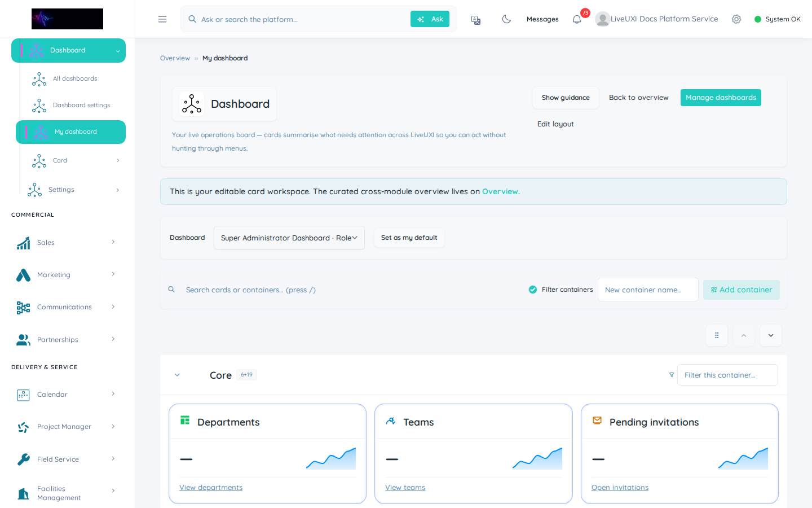
Task: Open the translate language icon
Action: (x=476, y=20)
